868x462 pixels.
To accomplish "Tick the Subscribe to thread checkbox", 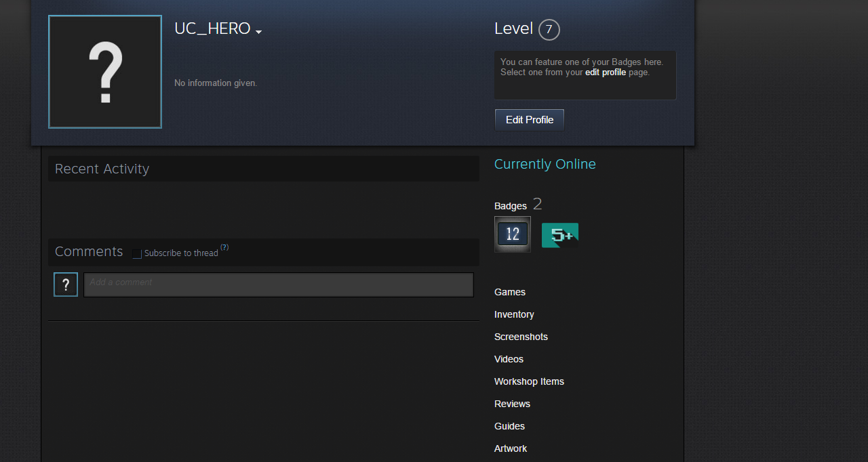I will click(x=137, y=253).
